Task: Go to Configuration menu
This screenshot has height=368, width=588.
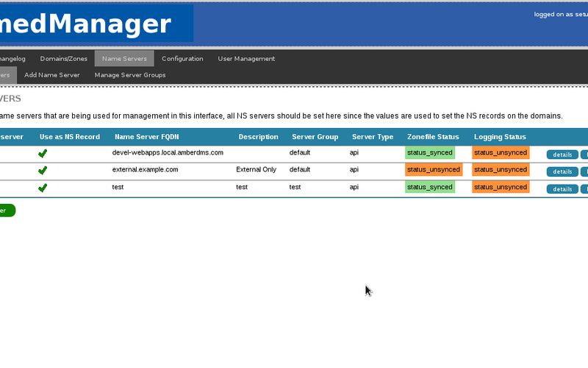Action: (182, 59)
